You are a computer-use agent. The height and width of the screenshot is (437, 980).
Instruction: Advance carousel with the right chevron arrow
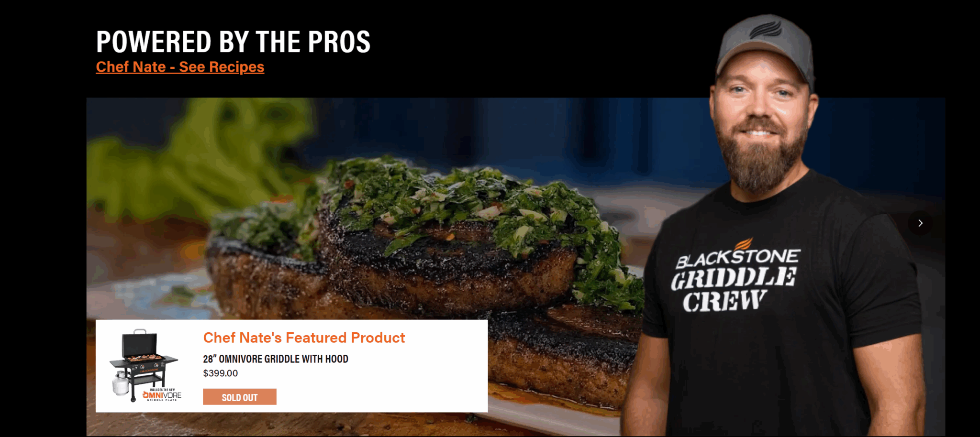point(920,223)
